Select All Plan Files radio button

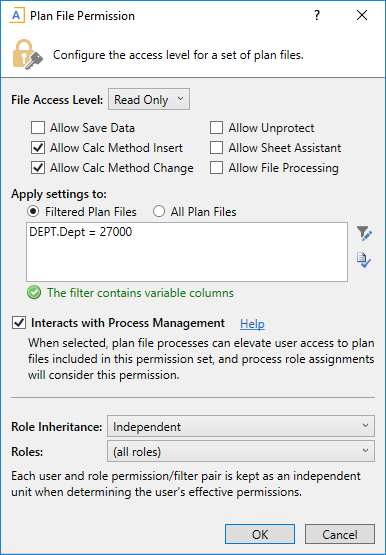coord(159,212)
